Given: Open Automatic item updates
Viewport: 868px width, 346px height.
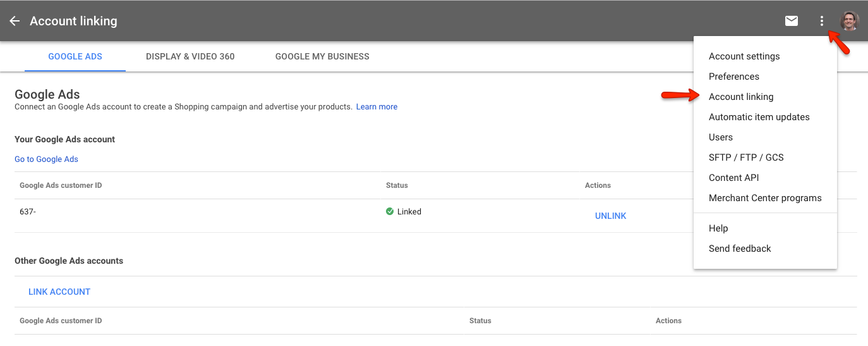Looking at the screenshot, I should [759, 117].
